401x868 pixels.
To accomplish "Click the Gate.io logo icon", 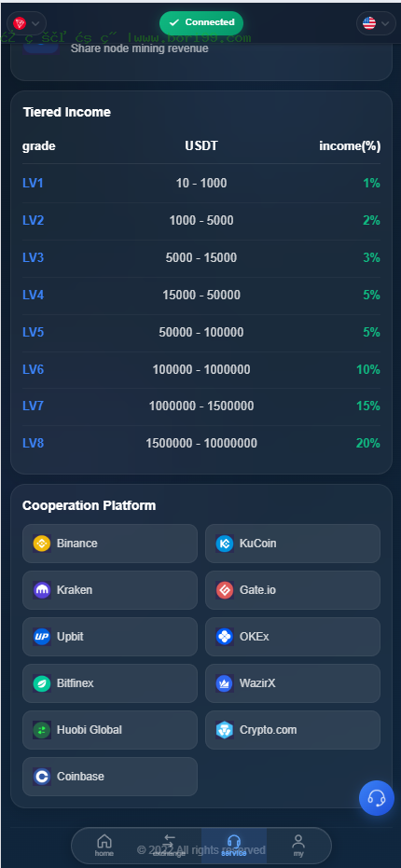I will (225, 590).
